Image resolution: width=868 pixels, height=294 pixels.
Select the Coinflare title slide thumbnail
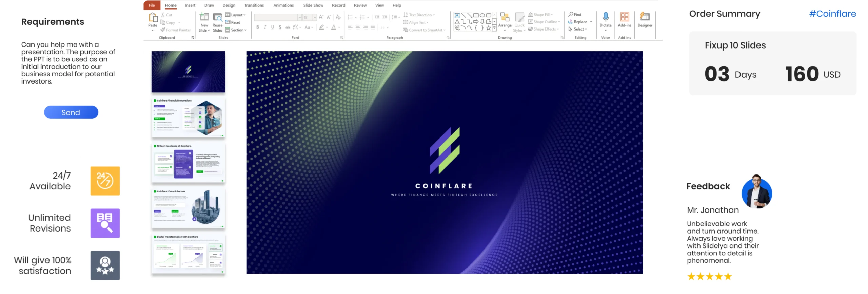(x=188, y=72)
